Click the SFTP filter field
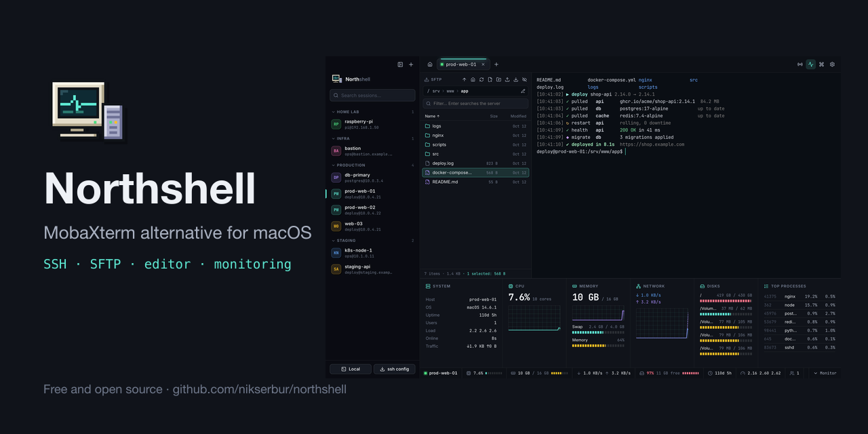 [475, 104]
